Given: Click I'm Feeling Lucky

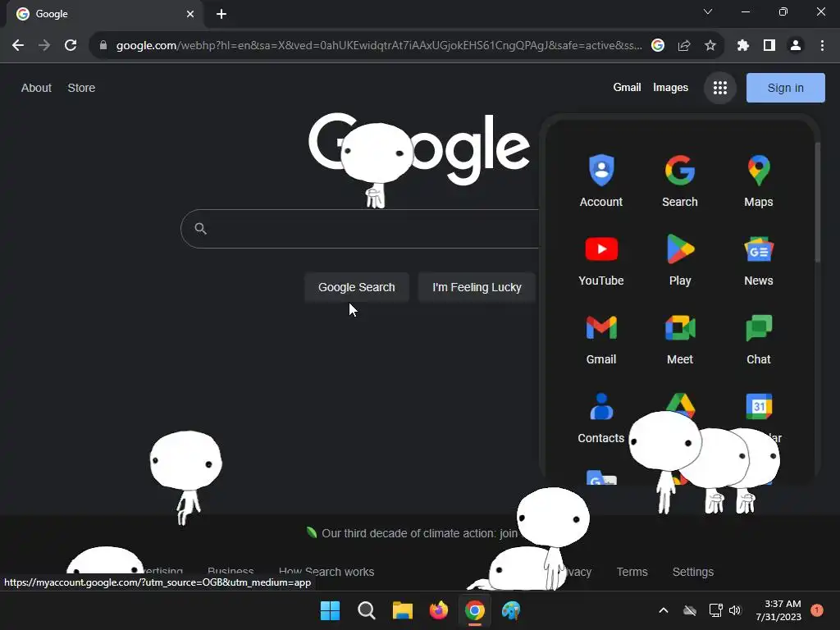Looking at the screenshot, I should coord(477,287).
